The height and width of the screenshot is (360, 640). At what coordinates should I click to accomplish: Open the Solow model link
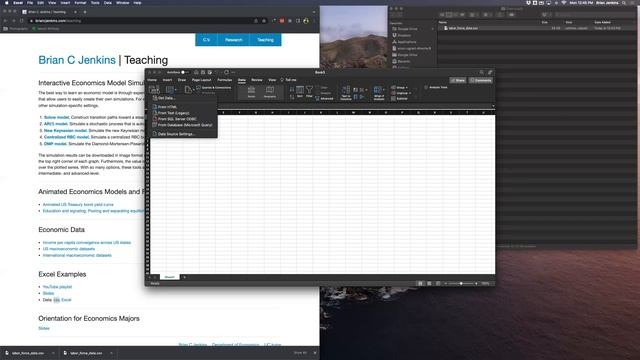(x=56, y=118)
